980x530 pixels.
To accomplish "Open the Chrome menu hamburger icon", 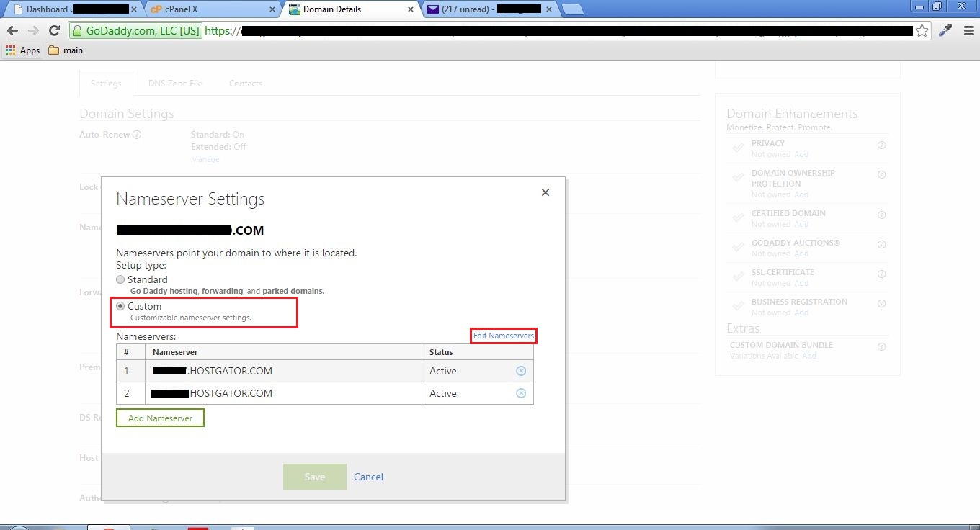I will 968,31.
